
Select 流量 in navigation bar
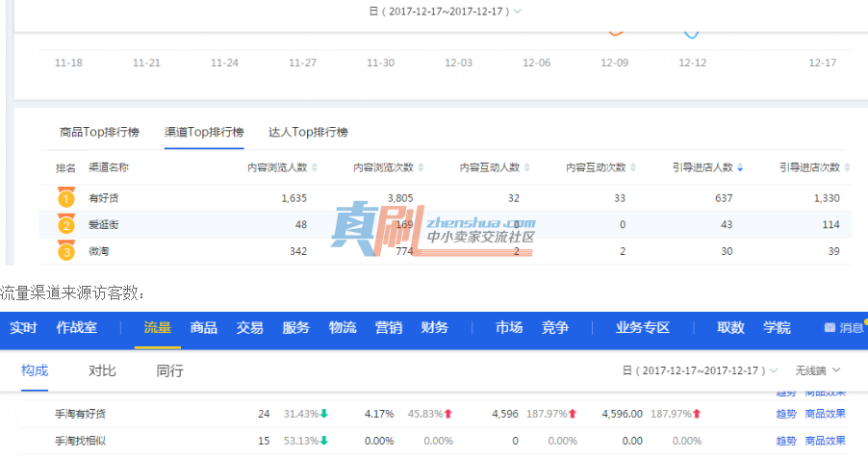coord(157,328)
